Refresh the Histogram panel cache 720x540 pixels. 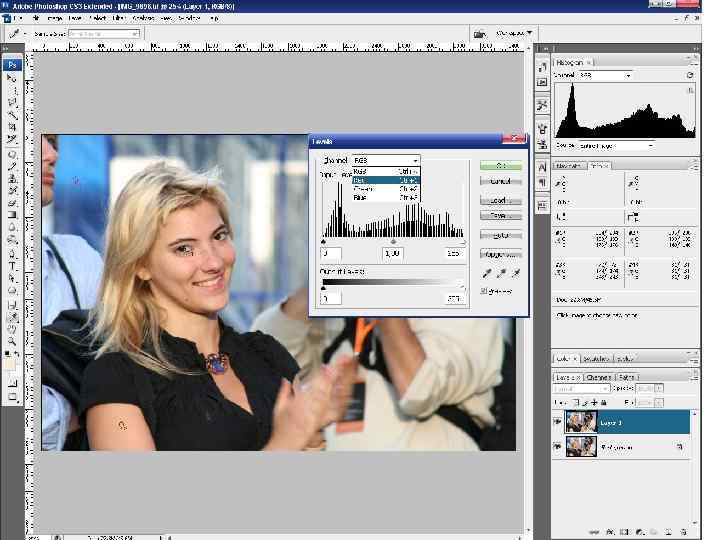coord(690,75)
